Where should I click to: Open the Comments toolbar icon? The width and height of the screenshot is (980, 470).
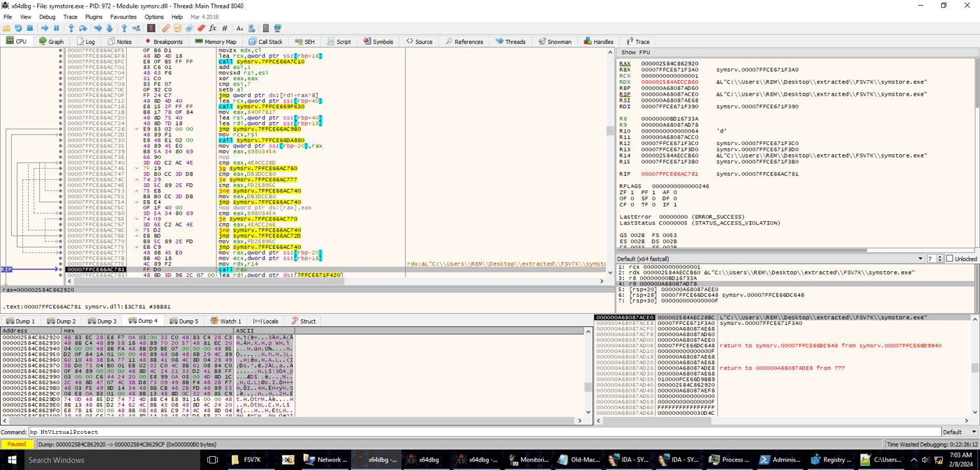(178, 28)
